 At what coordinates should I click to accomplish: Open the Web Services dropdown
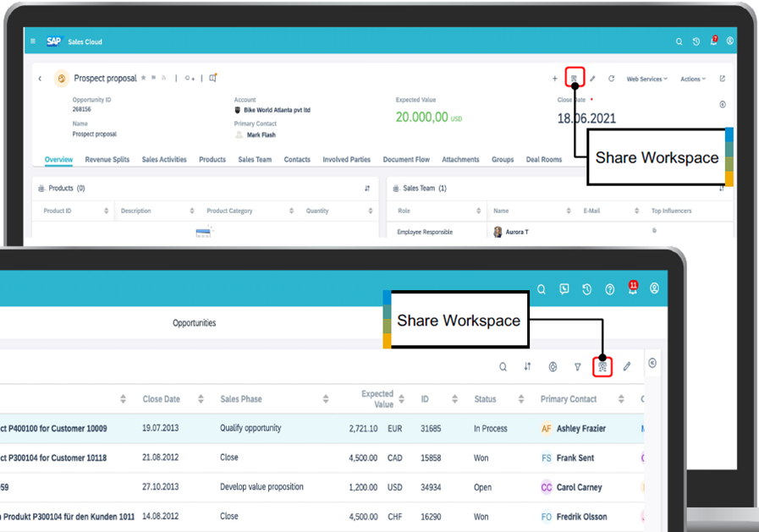647,79
